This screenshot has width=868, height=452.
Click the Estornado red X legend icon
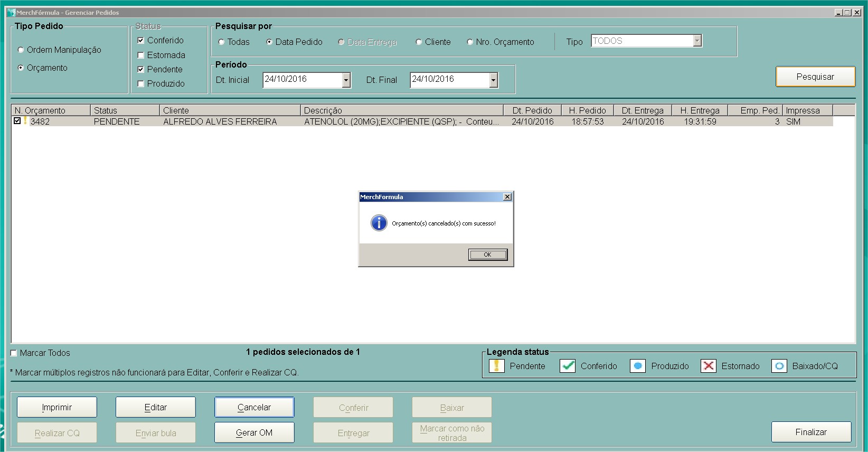(x=709, y=366)
